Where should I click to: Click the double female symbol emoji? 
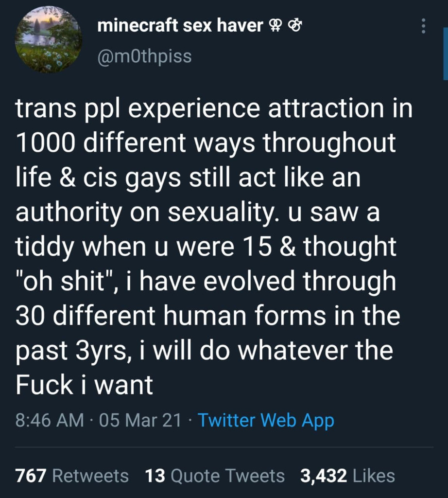(275, 26)
